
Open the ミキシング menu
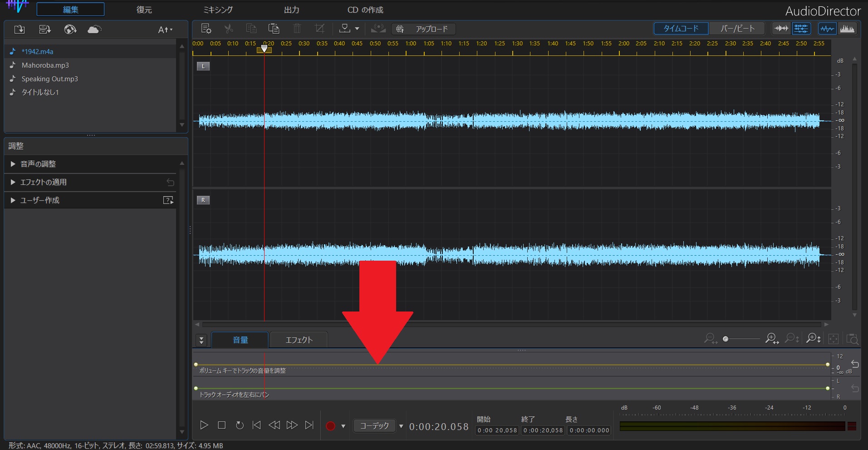(x=217, y=9)
